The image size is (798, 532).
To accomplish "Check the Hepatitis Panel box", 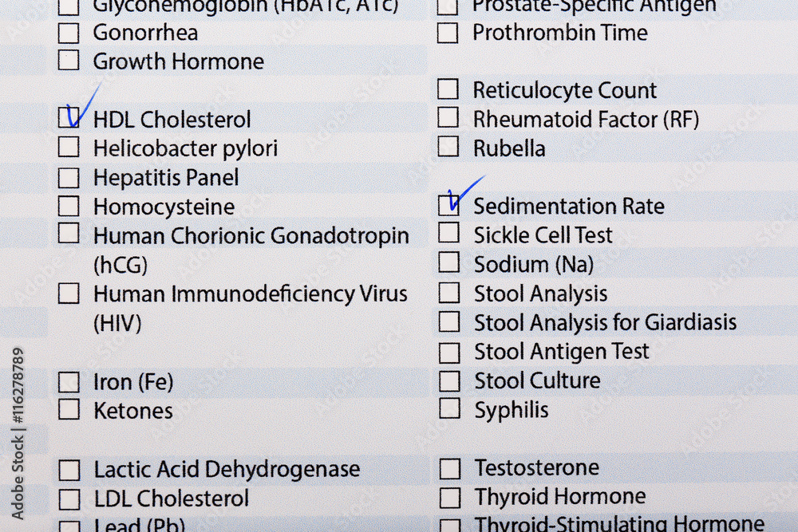I will (x=69, y=178).
